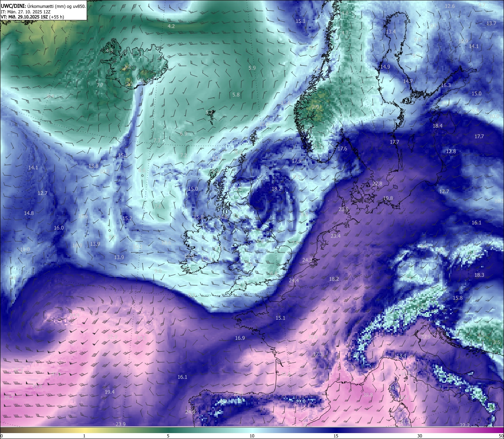504x439 pixels.
Task: Click the 5 tick on the color scale
Action: coord(168,436)
